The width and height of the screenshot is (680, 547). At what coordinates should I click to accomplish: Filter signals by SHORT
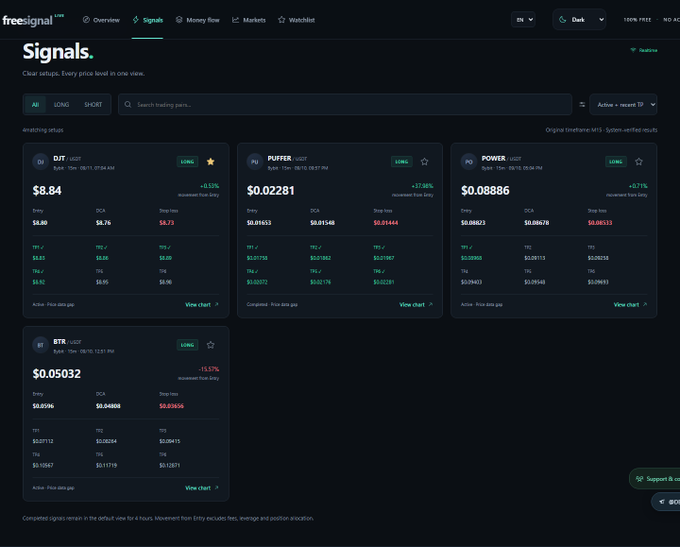click(93, 105)
